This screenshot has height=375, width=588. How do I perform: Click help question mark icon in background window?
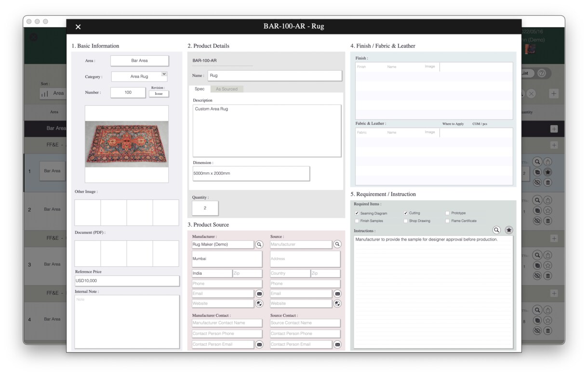[542, 73]
